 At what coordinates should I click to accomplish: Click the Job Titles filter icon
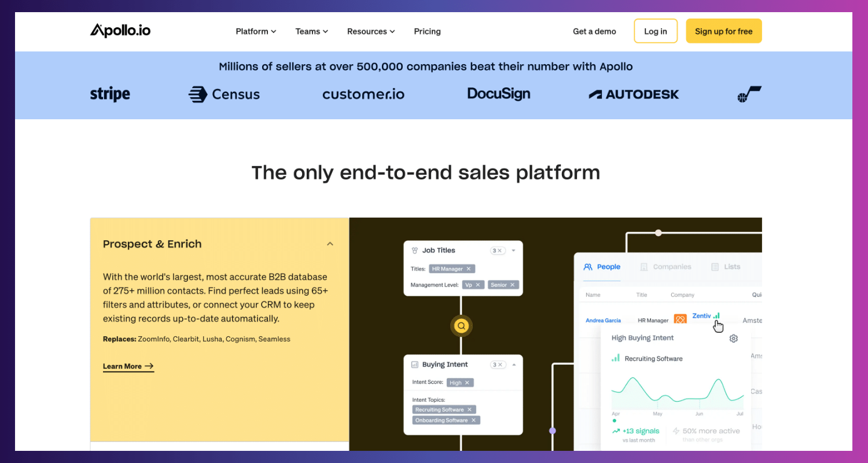[x=414, y=251]
